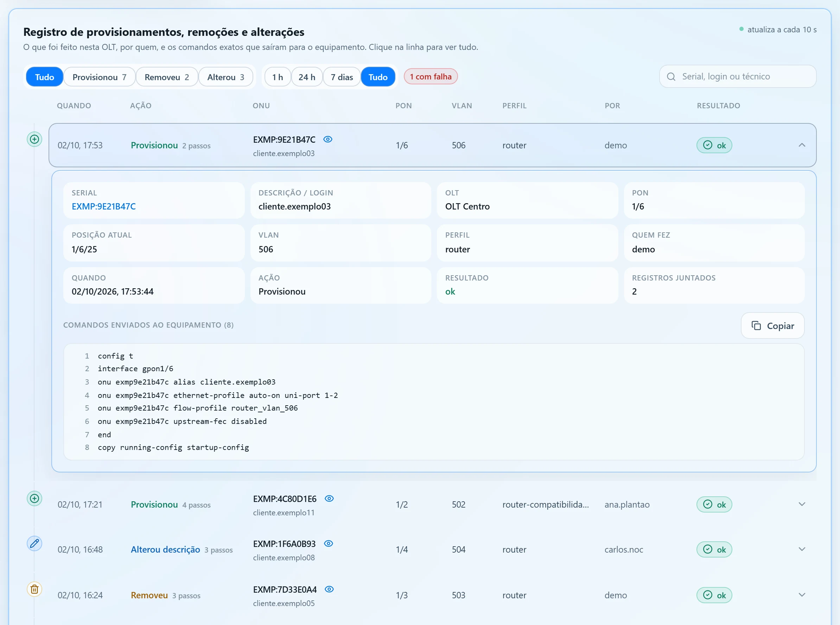This screenshot has width=840, height=625.
Task: Click the copy running-config startup-config line
Action: tap(173, 447)
